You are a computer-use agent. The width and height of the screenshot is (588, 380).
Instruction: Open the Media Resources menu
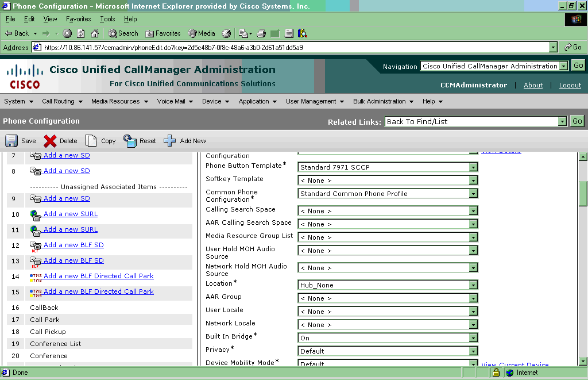[x=119, y=101]
